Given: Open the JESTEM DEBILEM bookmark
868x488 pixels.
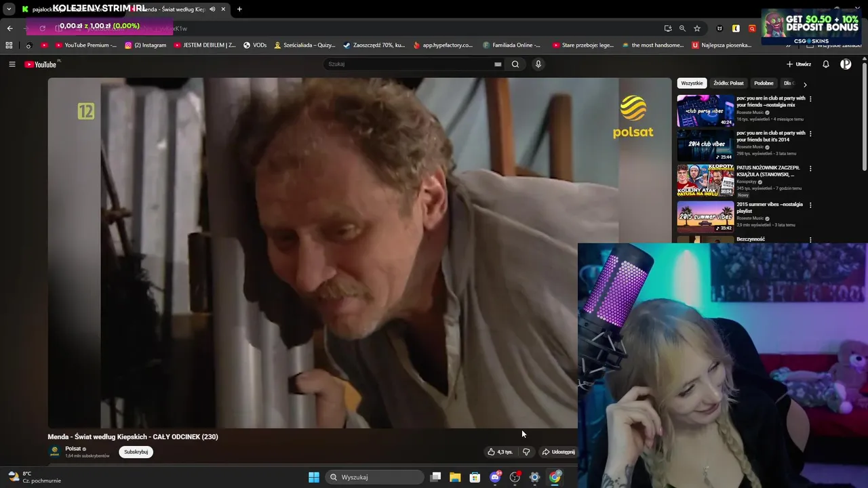Looking at the screenshot, I should pyautogui.click(x=205, y=45).
